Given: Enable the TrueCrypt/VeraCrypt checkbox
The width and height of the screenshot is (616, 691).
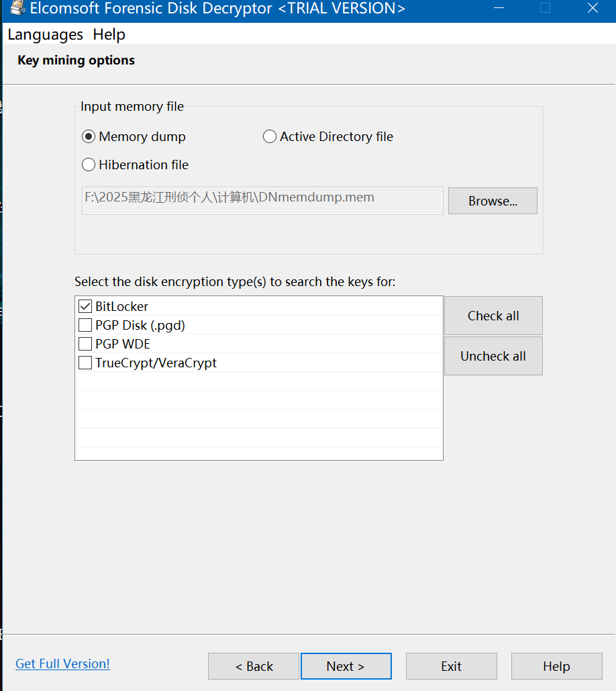Looking at the screenshot, I should 85,363.
